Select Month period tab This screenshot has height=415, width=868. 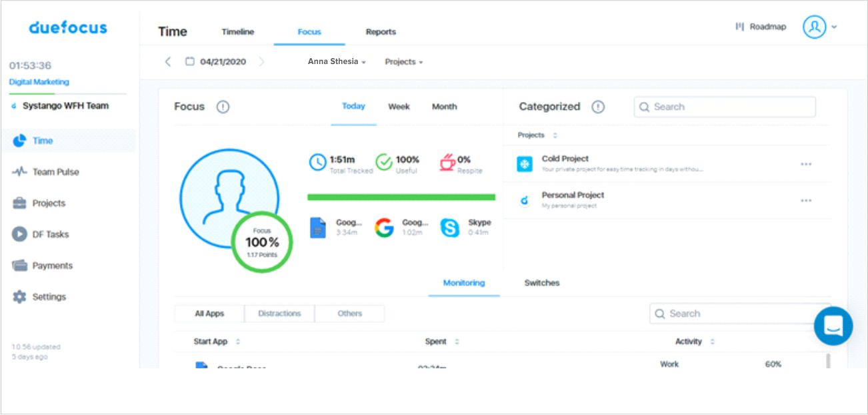click(x=444, y=107)
